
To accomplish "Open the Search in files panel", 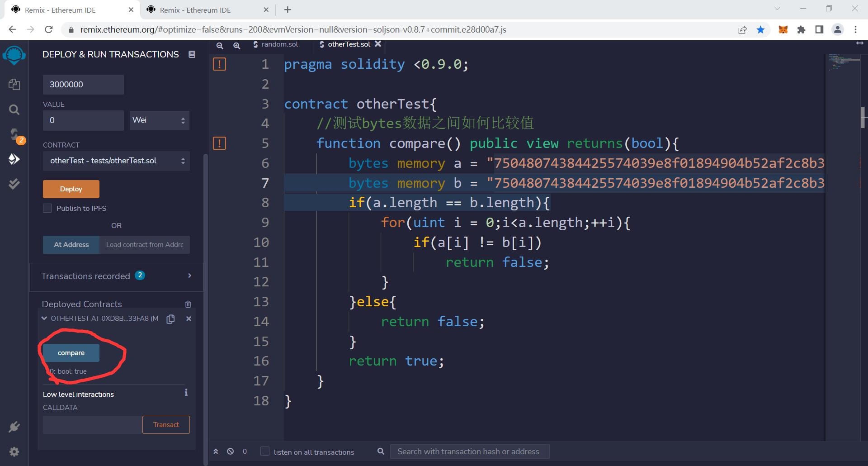I will pyautogui.click(x=14, y=109).
